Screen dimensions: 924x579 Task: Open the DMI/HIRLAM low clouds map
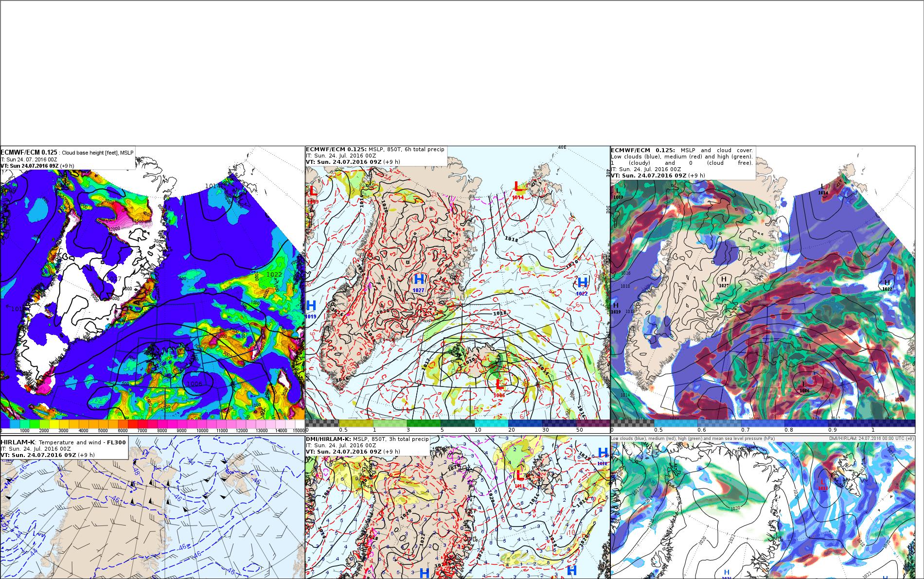pyautogui.click(x=763, y=507)
